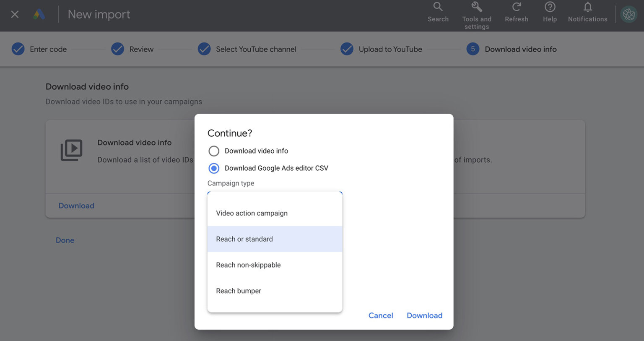Click the Google Ads logo
644x341 pixels.
tap(39, 15)
